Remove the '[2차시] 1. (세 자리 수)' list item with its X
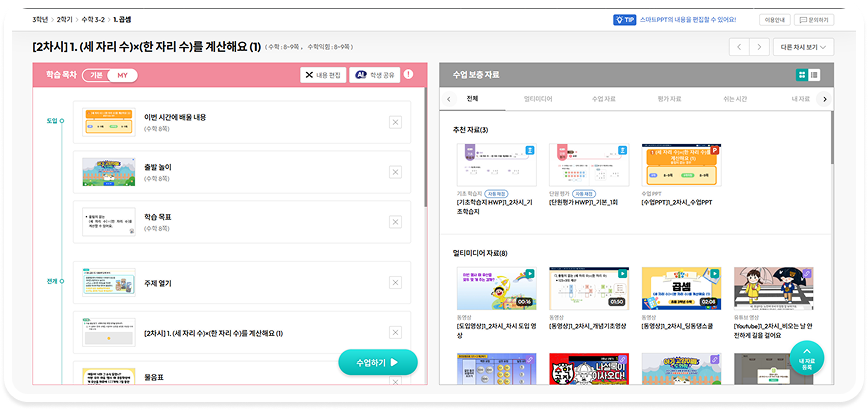This screenshot has width=868, height=410. (x=395, y=333)
